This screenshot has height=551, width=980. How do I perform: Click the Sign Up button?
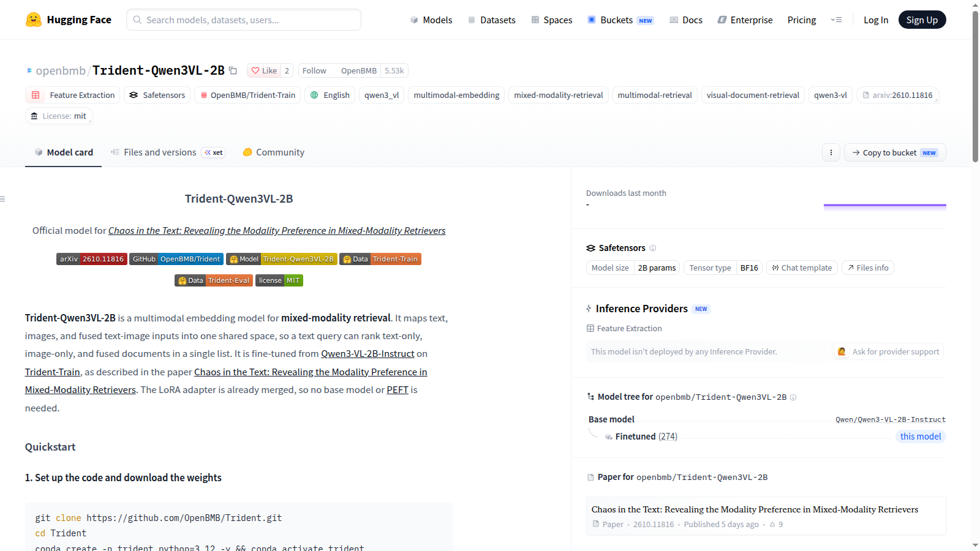922,20
